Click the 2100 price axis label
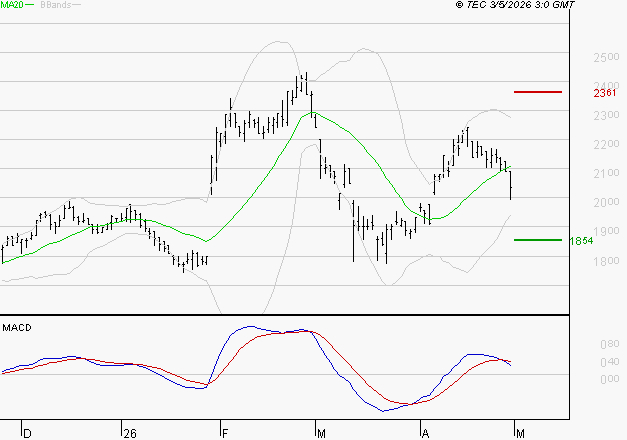The width and height of the screenshot is (627, 440). pyautogui.click(x=606, y=173)
